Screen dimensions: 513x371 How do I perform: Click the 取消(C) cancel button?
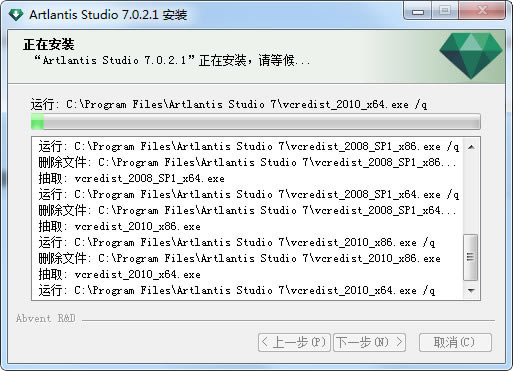click(x=455, y=342)
